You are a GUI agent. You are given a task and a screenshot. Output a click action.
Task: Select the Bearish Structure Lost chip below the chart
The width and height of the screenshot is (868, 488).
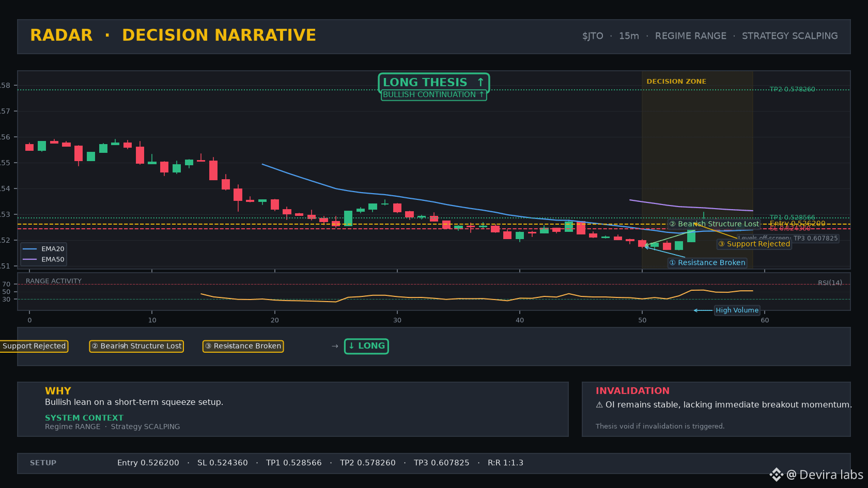pyautogui.click(x=136, y=346)
